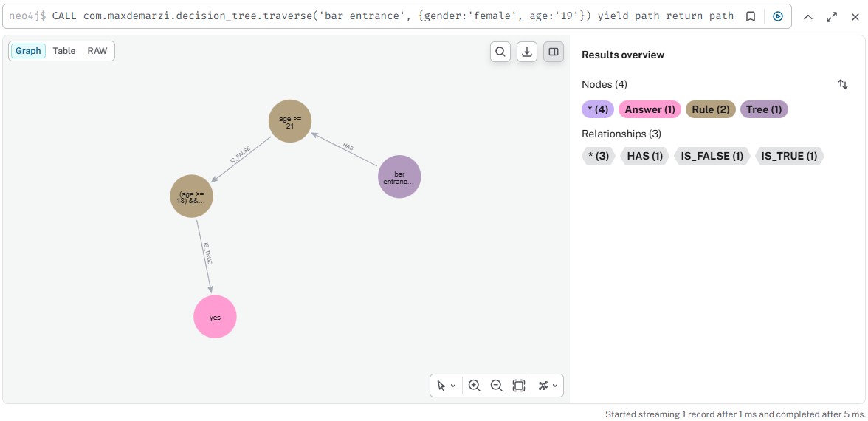Switch to Table view tab
Viewport: 868px width, 421px height.
64,51
